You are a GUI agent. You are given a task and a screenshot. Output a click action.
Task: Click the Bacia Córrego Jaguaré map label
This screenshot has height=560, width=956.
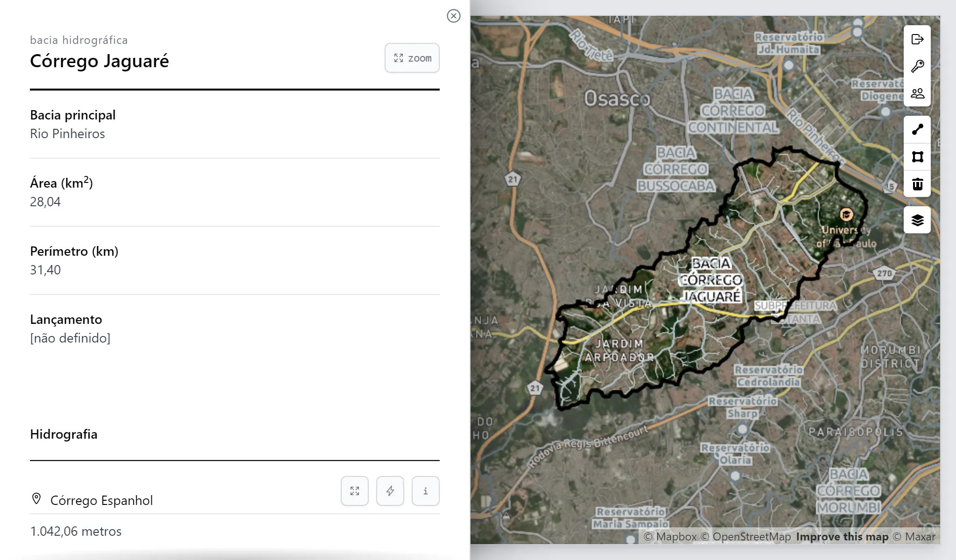(x=711, y=280)
